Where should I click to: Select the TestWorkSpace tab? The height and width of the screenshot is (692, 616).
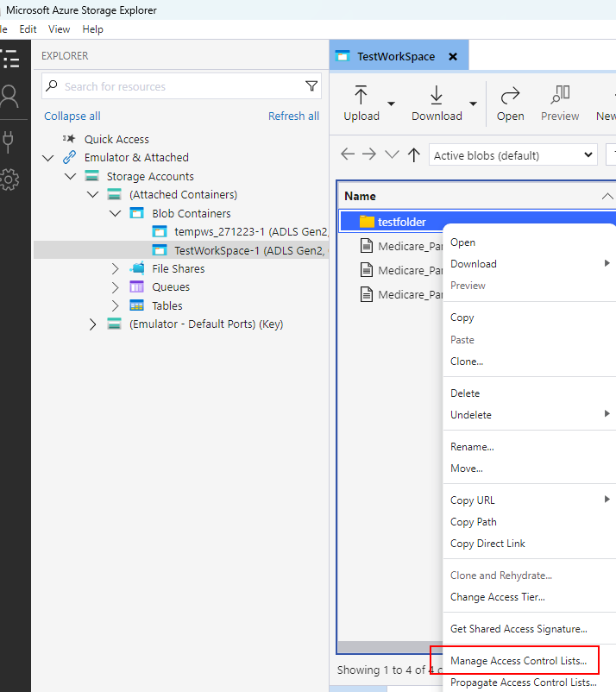coord(399,56)
